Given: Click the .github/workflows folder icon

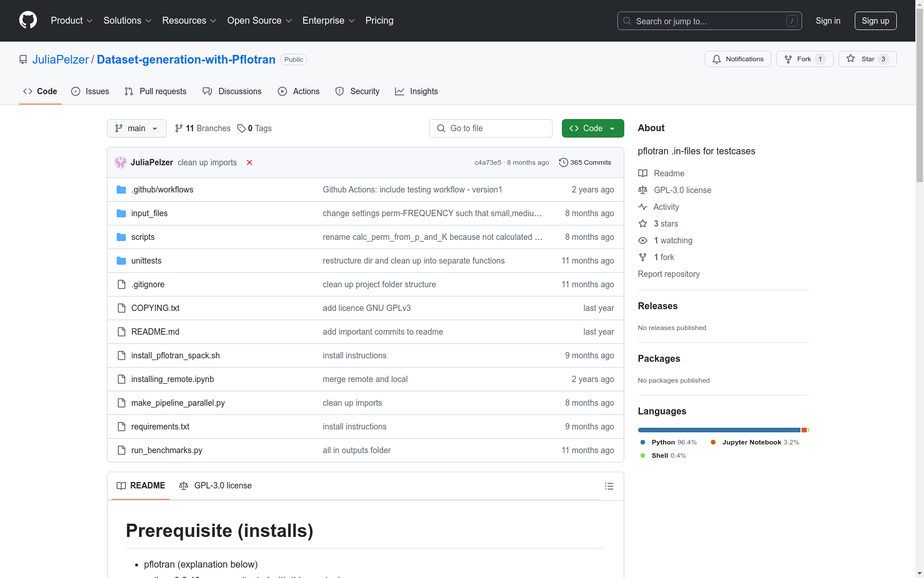Looking at the screenshot, I should [x=121, y=190].
